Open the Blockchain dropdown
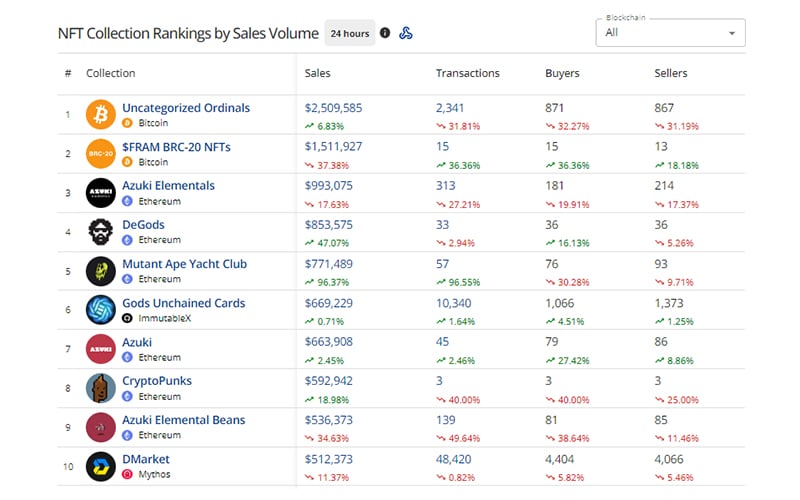 [x=670, y=33]
